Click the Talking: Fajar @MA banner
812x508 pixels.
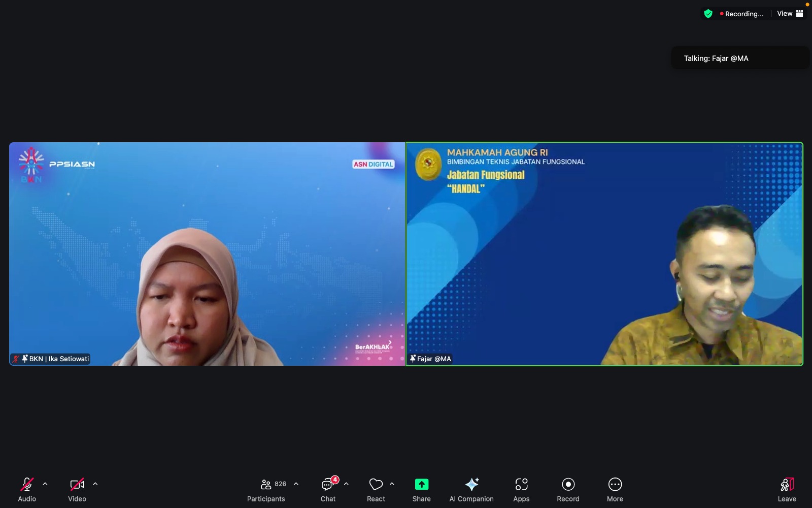[739, 58]
